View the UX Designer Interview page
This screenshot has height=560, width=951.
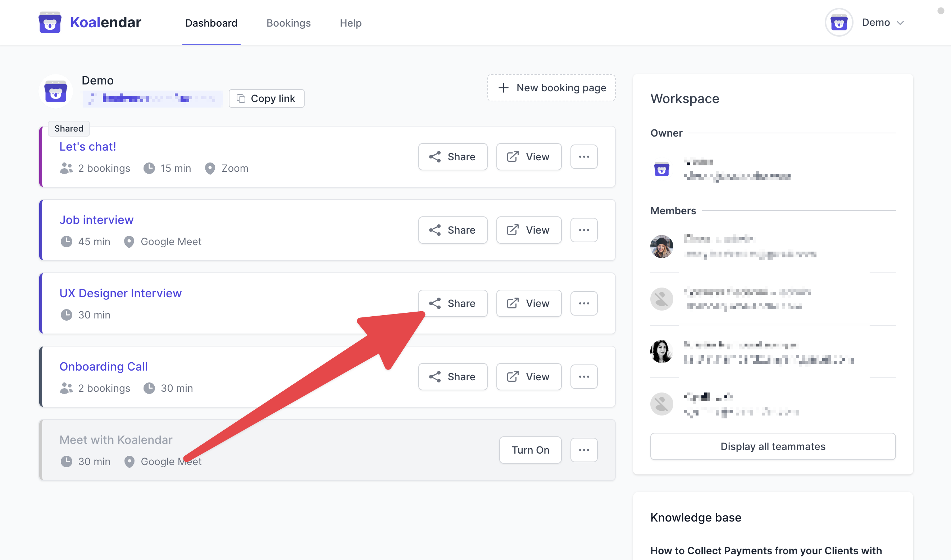(528, 303)
